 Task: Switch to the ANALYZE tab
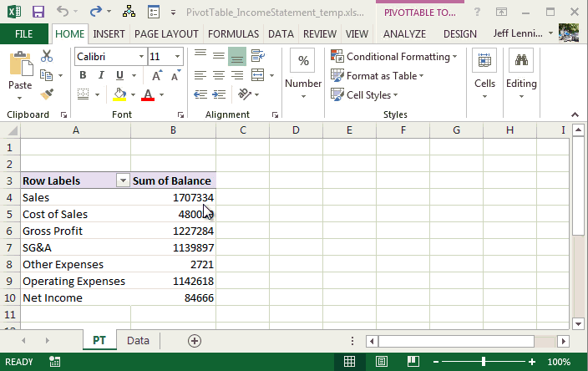pos(404,34)
